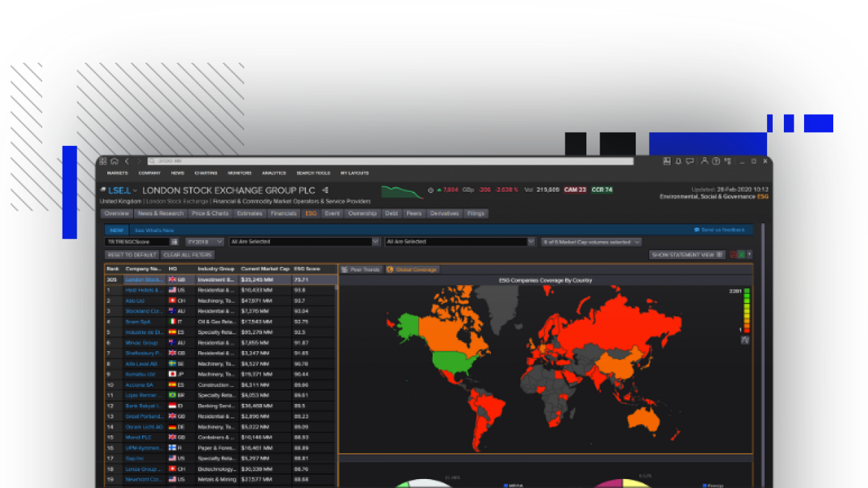Switch to the Ownership tab
Image resolution: width=868 pixels, height=488 pixels.
[362, 213]
